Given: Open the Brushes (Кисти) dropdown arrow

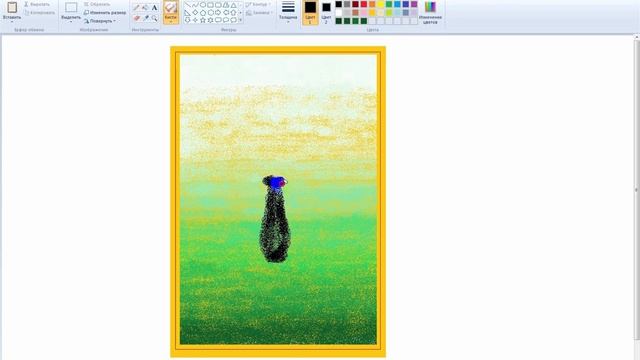Looking at the screenshot, I should pyautogui.click(x=171, y=22).
